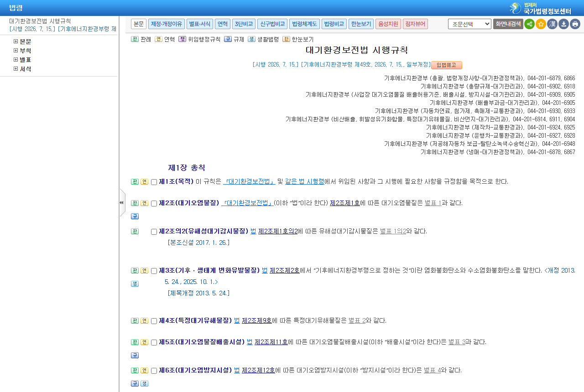Open the 법령체계도 tab
This screenshot has height=392, width=584.
coord(304,24)
